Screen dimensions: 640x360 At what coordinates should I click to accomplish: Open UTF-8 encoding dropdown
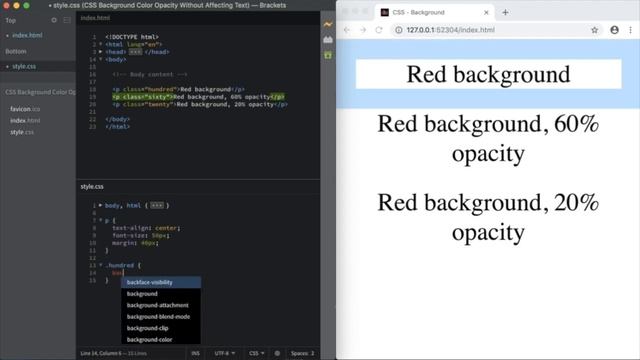224,353
